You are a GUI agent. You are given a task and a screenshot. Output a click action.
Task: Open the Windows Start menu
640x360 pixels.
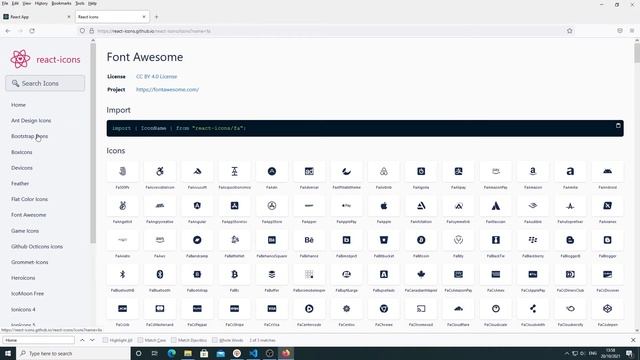[x=8, y=353]
